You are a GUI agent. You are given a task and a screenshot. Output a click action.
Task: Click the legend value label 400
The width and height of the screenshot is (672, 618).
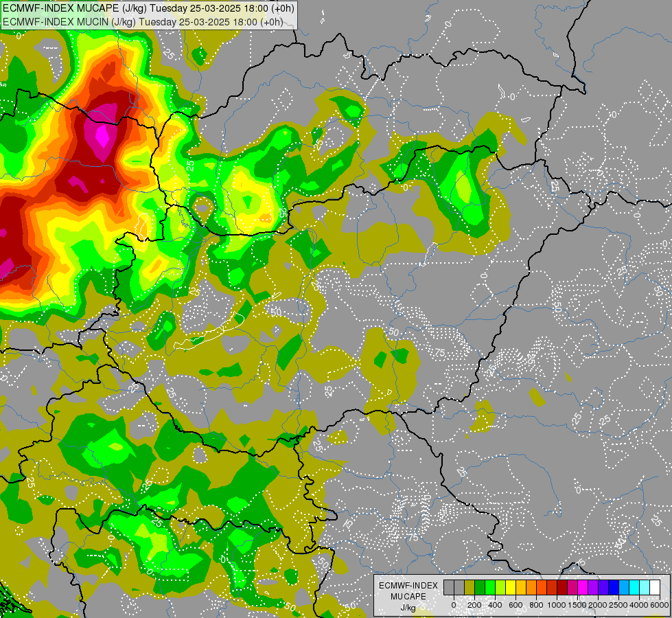pyautogui.click(x=495, y=605)
